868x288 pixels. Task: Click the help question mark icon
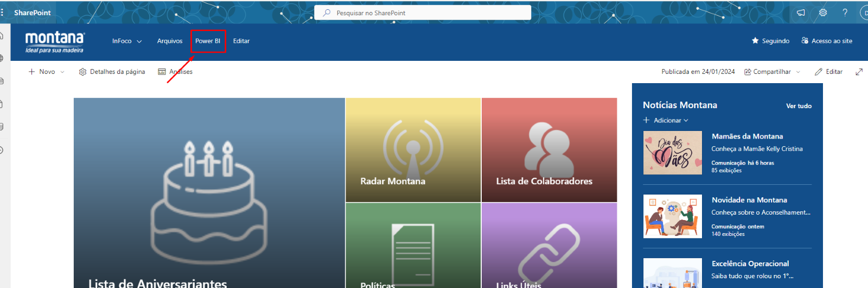point(845,12)
